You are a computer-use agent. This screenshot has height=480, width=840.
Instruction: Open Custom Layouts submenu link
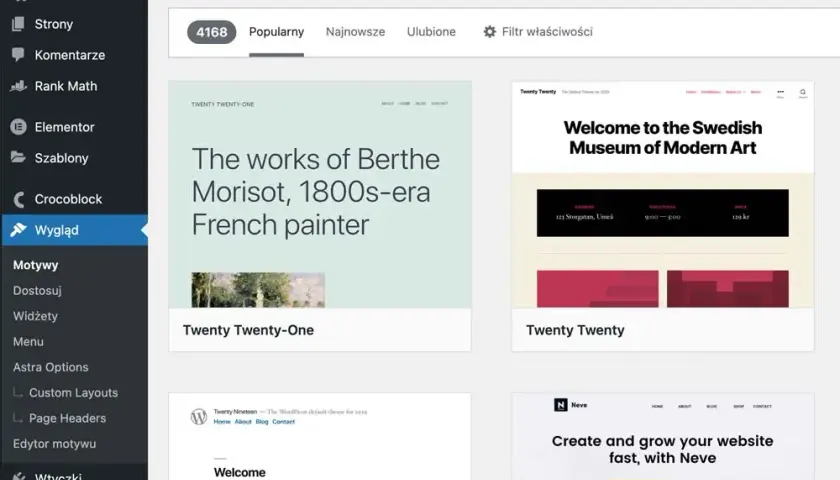(73, 393)
